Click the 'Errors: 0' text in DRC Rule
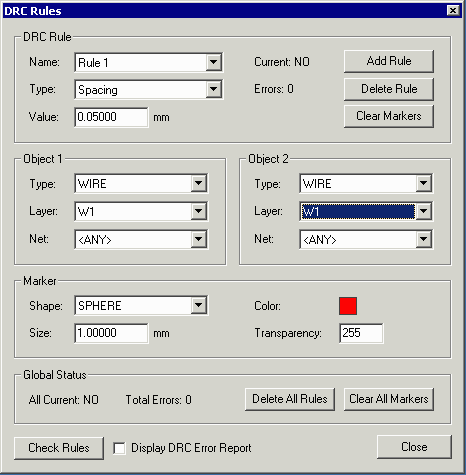 [274, 89]
